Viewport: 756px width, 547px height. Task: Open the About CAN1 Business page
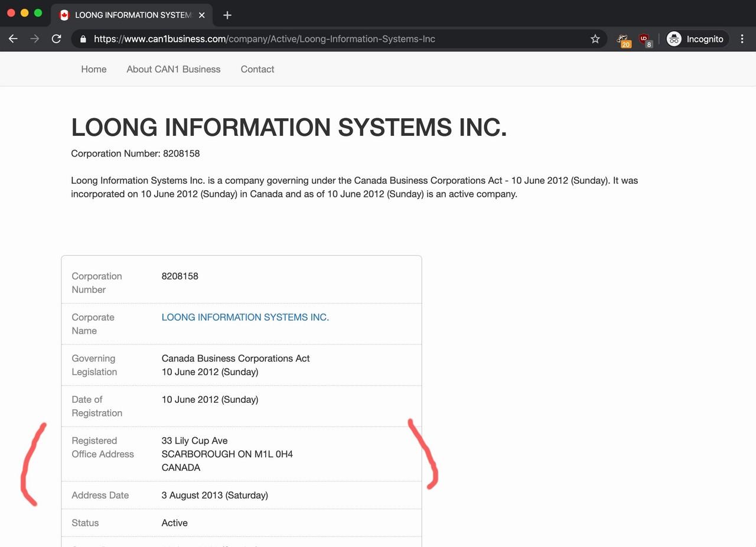[x=174, y=69]
